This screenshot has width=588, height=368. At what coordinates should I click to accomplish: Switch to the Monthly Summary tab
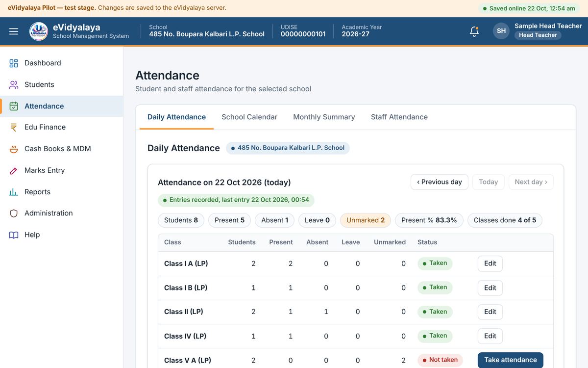point(324,117)
